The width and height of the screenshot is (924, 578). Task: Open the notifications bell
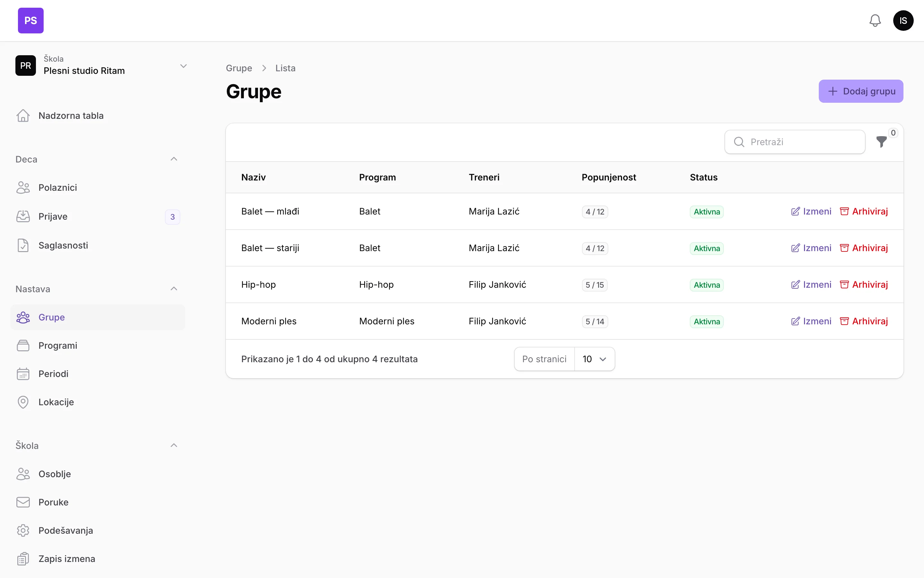click(x=875, y=21)
